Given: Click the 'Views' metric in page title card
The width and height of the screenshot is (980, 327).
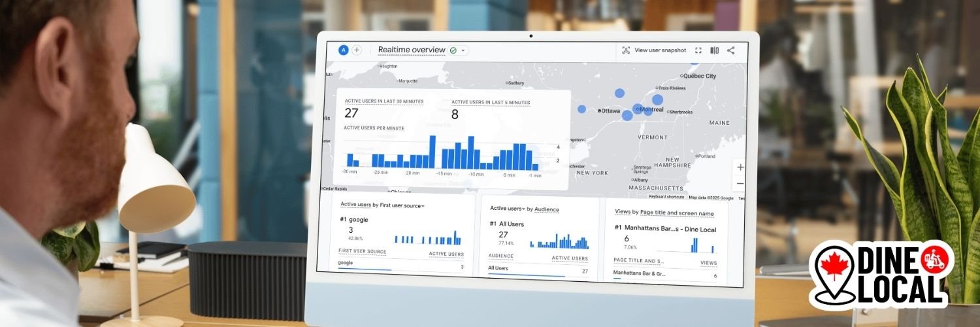Looking at the screenshot, I should (x=622, y=213).
